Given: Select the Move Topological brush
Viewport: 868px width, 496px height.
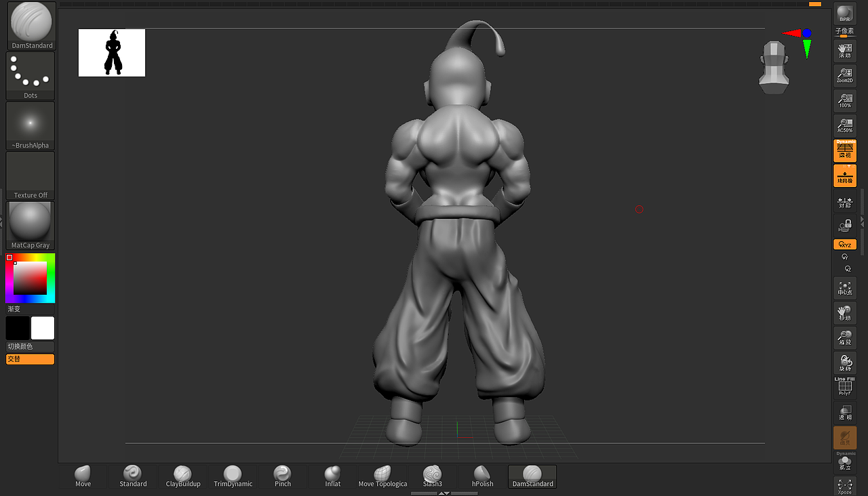Looking at the screenshot, I should click(x=382, y=476).
